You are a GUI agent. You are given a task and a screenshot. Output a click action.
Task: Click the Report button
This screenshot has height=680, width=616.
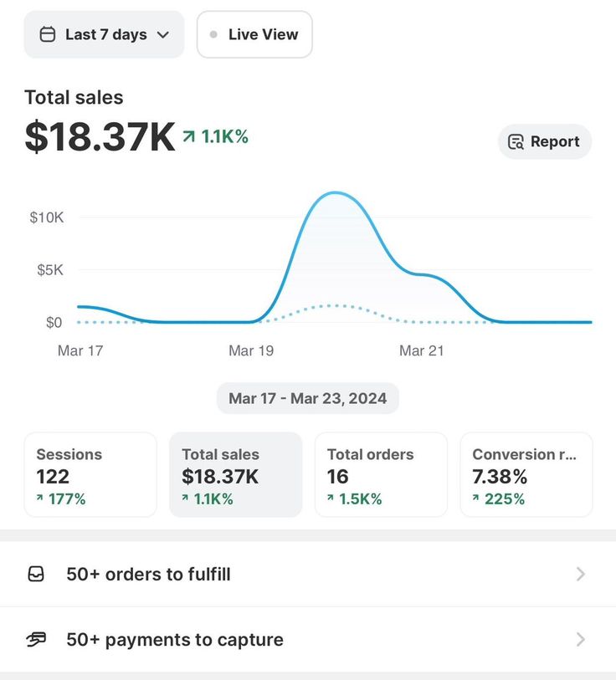545,141
